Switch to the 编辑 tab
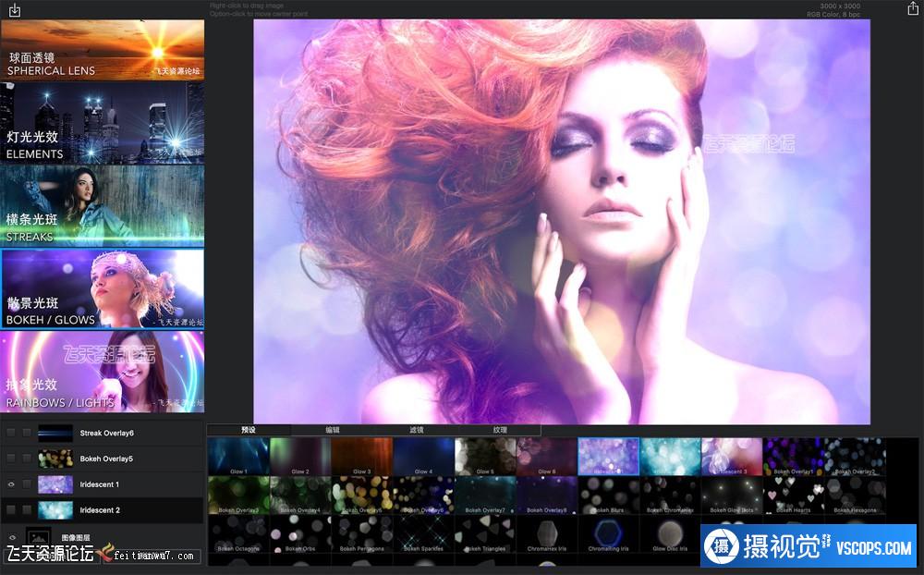The image size is (924, 575). pyautogui.click(x=332, y=430)
